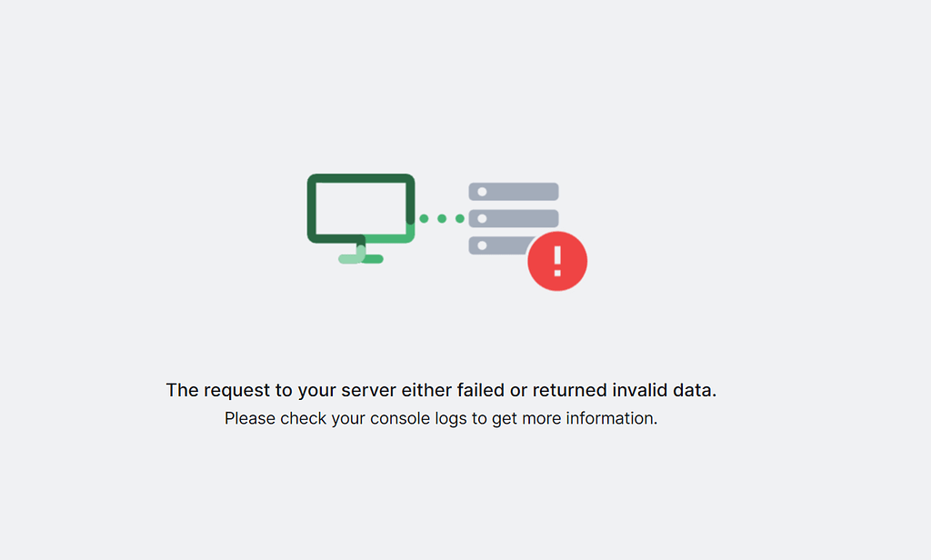
Task: Click the middle gray server rack bar
Action: click(514, 219)
